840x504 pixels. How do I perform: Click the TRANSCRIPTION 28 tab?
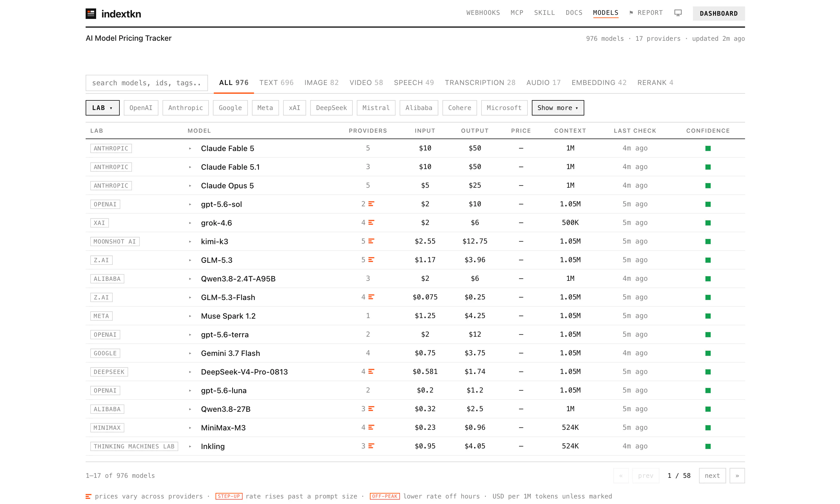tap(480, 83)
